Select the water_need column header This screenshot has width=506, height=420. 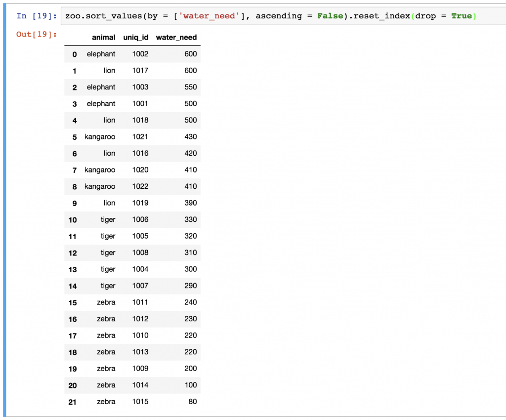(x=176, y=38)
